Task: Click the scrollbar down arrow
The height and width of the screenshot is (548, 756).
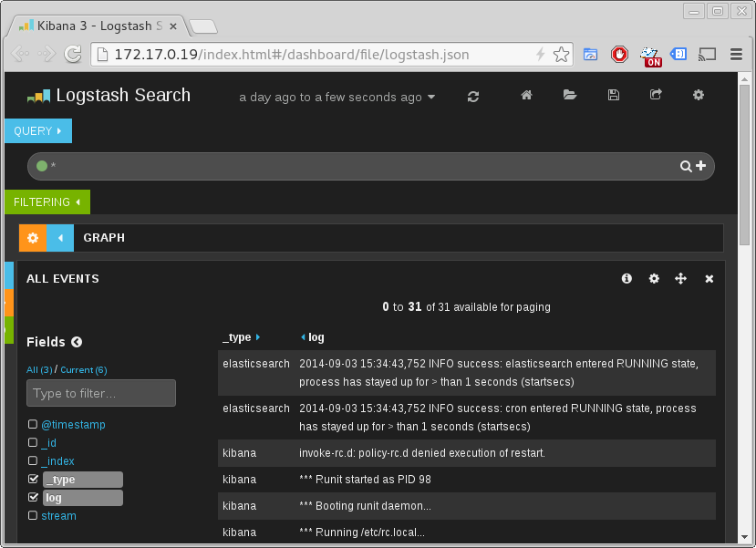Action: click(x=744, y=536)
